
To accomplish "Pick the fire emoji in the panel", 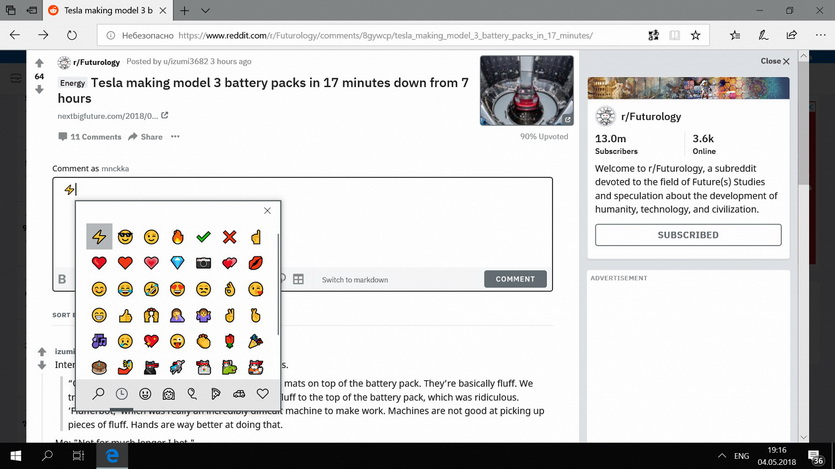I will click(x=177, y=236).
